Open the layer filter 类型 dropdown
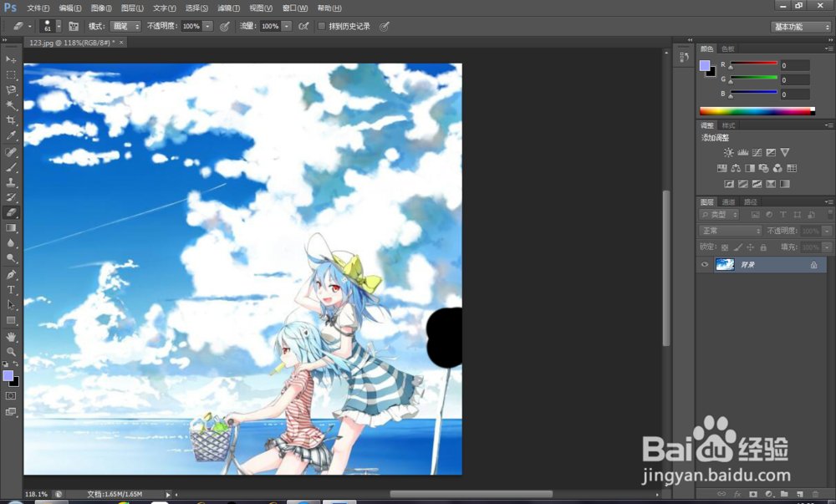836x504 pixels. [719, 215]
